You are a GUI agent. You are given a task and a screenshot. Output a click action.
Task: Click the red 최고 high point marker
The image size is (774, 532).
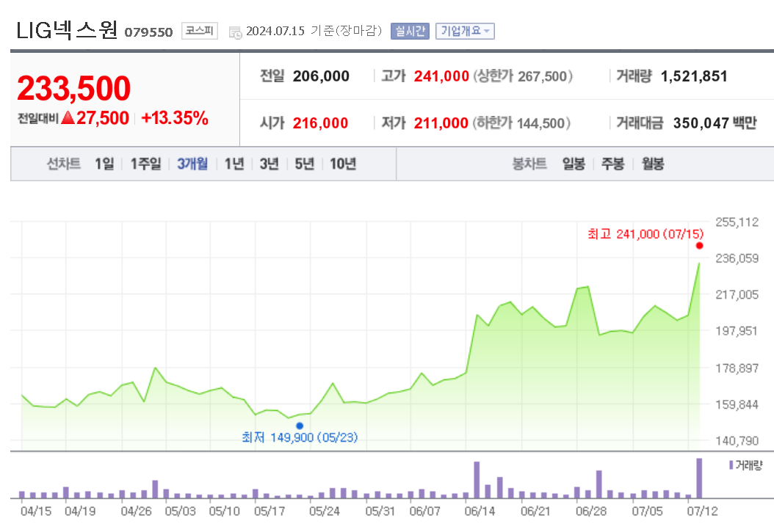(699, 246)
